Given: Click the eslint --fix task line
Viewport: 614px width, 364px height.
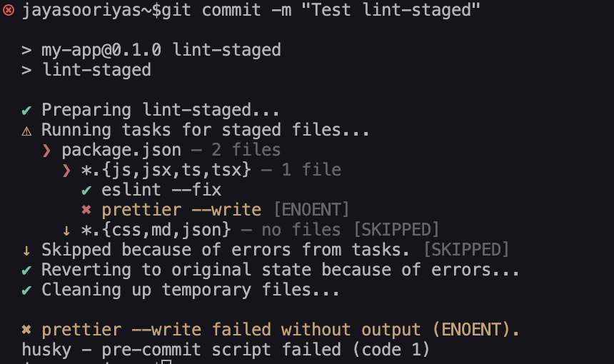Looking at the screenshot, I should tap(161, 190).
